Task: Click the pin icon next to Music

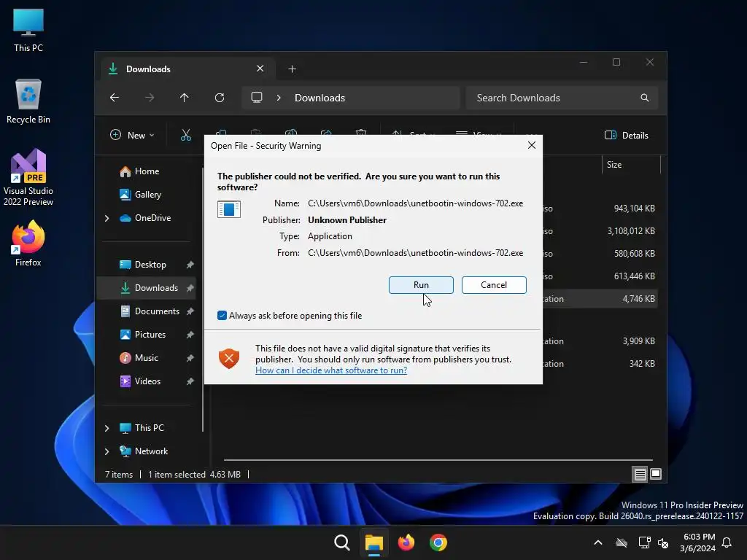Action: coord(190,357)
